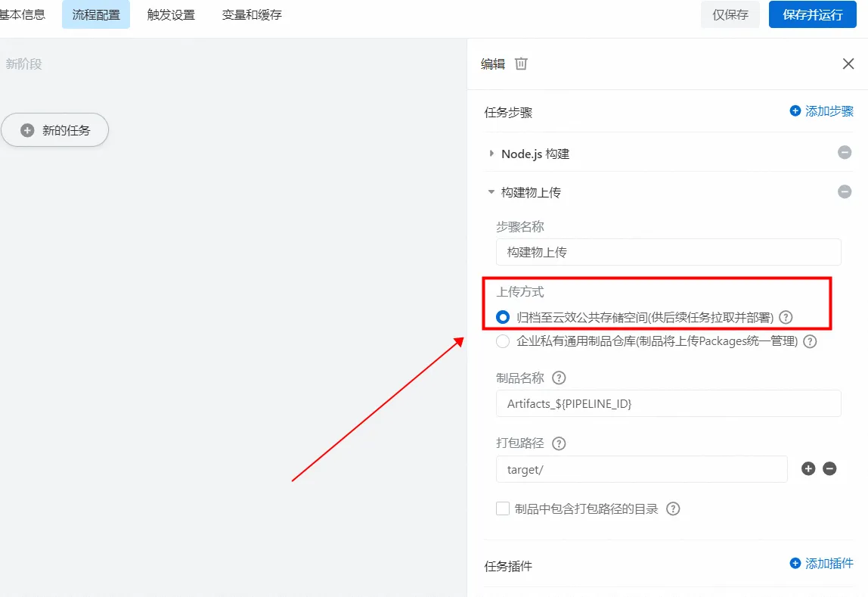Edit the 步骤名称 input field

click(x=668, y=252)
